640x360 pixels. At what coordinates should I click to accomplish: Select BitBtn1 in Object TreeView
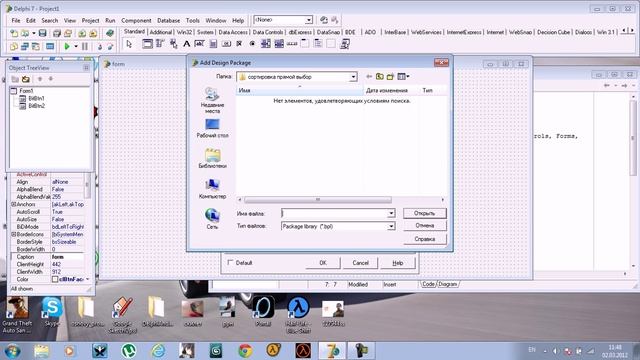pos(36,98)
